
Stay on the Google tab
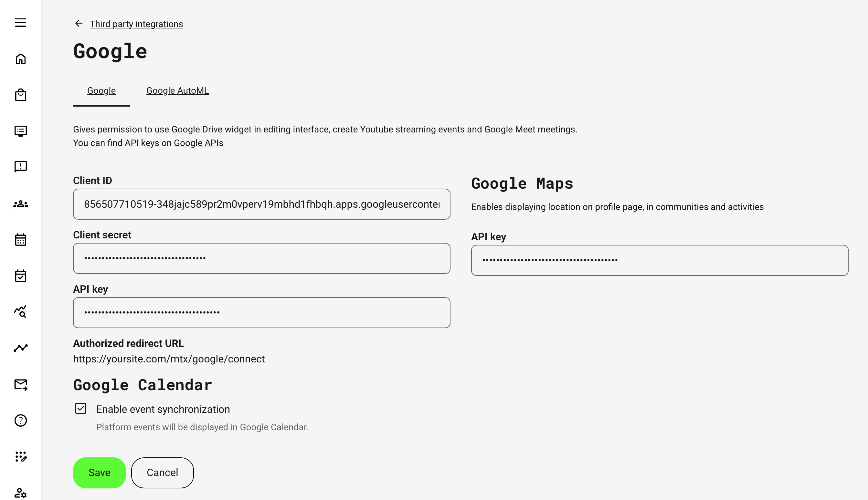[101, 91]
